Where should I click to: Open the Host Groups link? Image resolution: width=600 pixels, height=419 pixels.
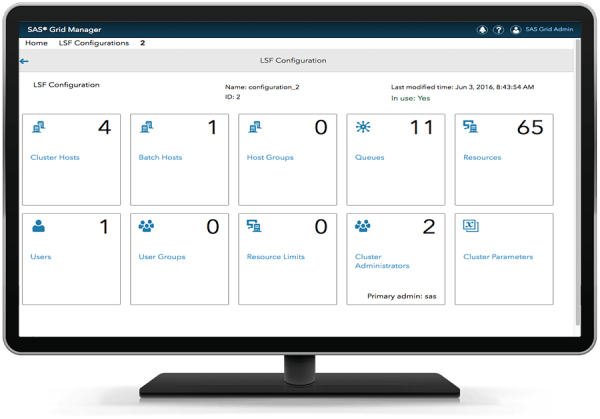tap(270, 157)
